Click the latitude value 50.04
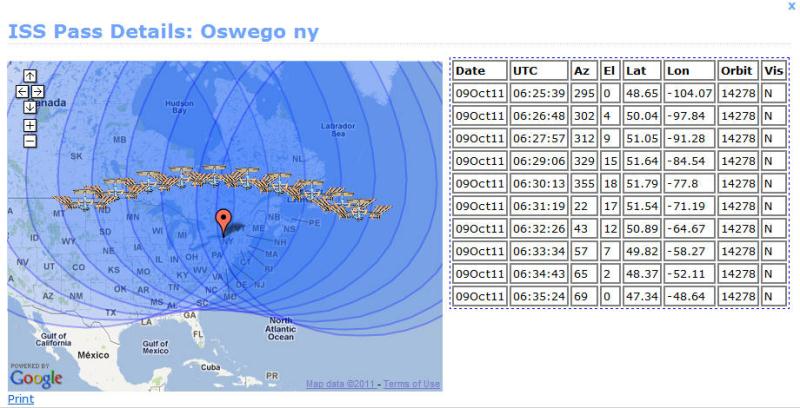Screen dimensions: 800x408 point(642,116)
